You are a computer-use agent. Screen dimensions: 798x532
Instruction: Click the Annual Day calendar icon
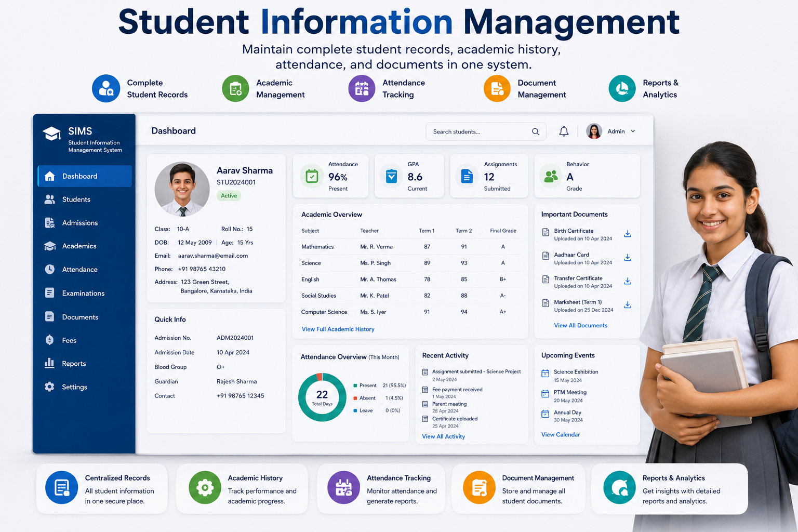(x=546, y=414)
